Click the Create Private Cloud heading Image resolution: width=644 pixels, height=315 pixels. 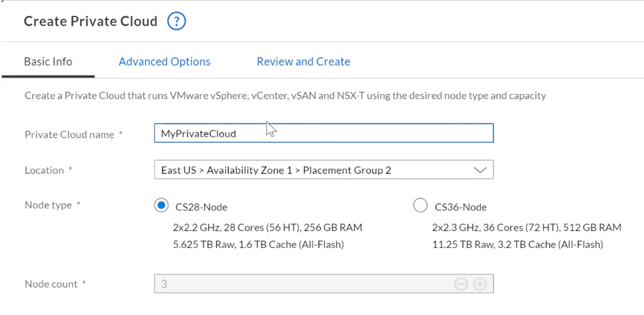click(x=91, y=21)
